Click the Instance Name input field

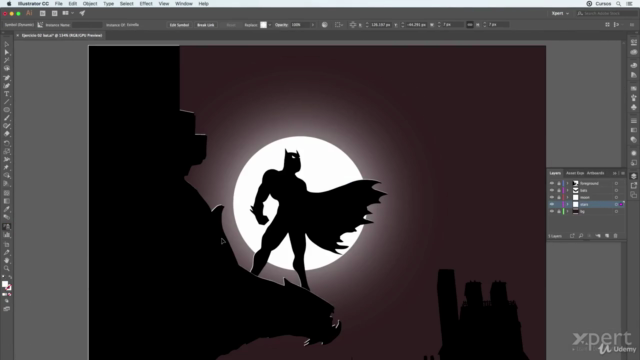(87, 25)
